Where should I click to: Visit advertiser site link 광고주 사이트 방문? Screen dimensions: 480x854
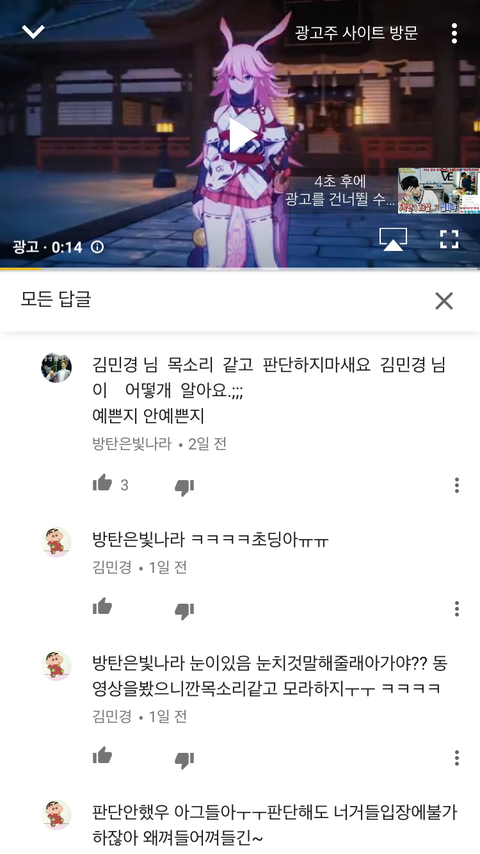tap(356, 33)
